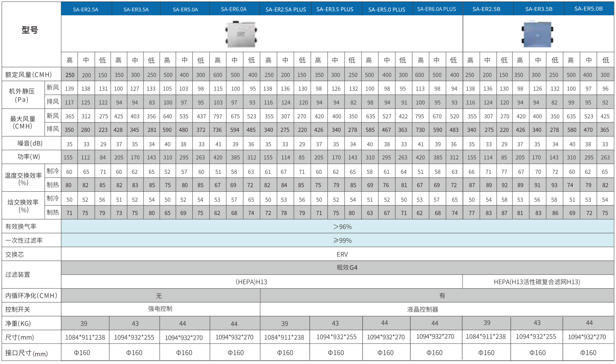Click the 粗效G4 filter cell

[x=338, y=268]
